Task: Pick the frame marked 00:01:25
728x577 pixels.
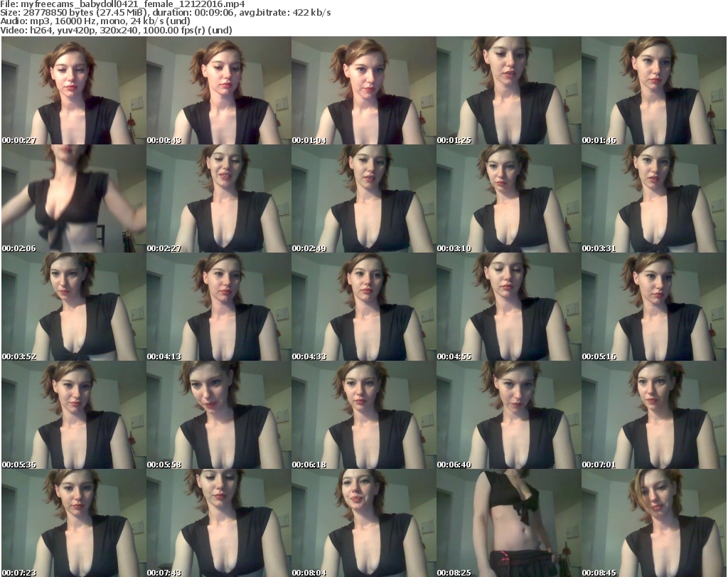Action: click(x=508, y=90)
